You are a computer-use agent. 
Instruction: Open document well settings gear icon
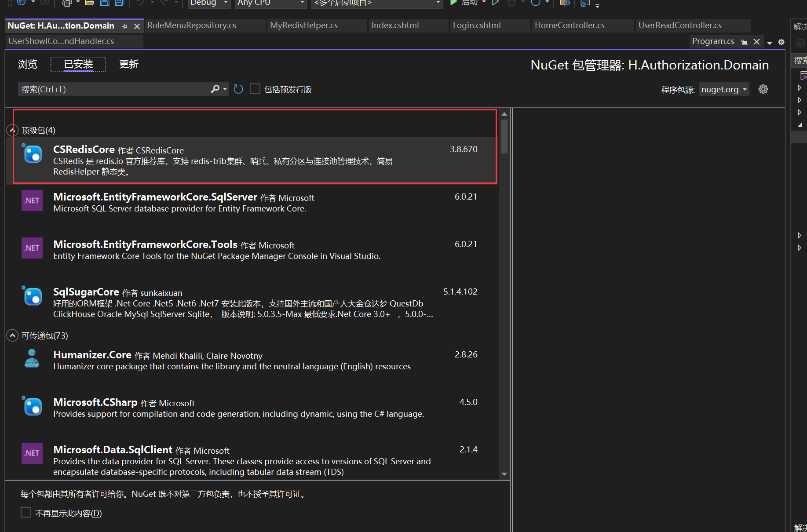[781, 42]
